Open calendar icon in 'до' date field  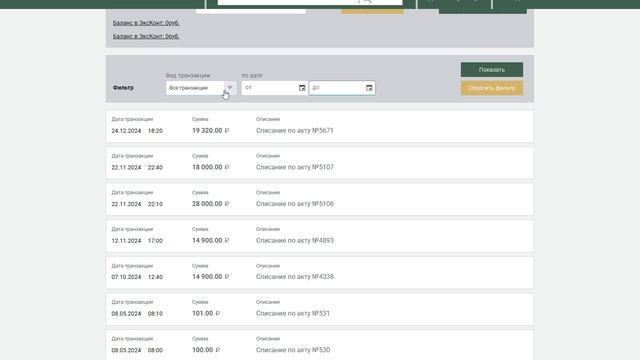[369, 88]
